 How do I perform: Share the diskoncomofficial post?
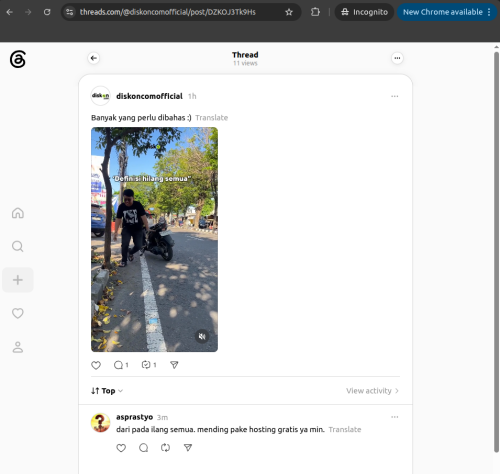pos(174,365)
